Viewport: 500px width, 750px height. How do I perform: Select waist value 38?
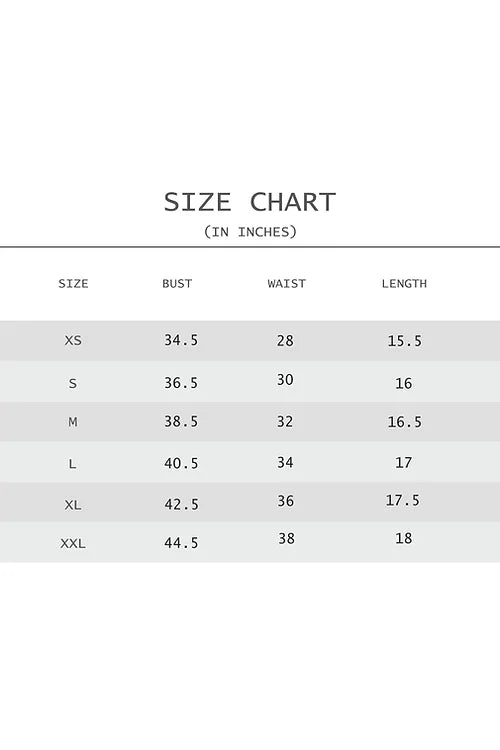(x=287, y=539)
